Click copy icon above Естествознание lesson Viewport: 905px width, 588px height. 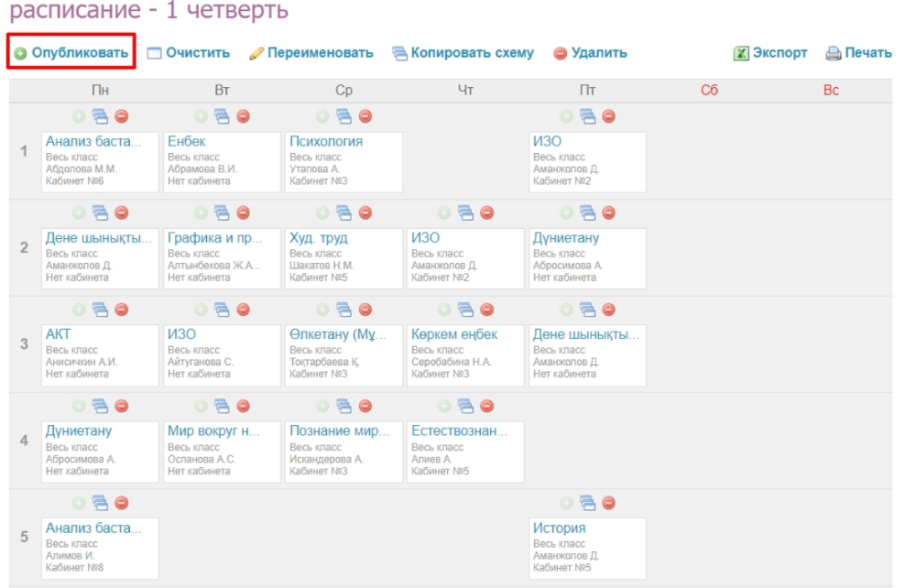465,406
